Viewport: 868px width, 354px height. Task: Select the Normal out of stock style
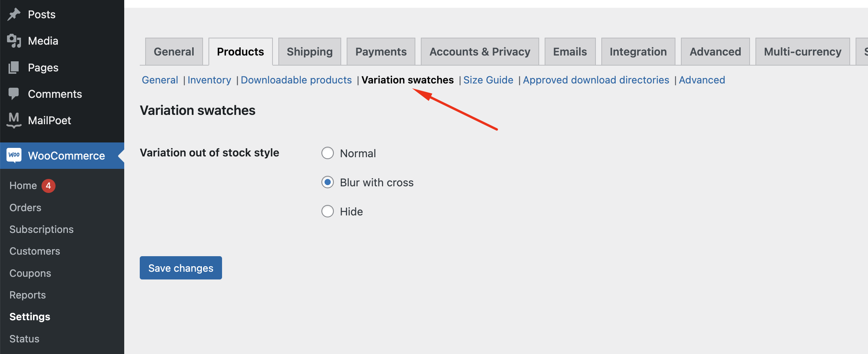(327, 153)
